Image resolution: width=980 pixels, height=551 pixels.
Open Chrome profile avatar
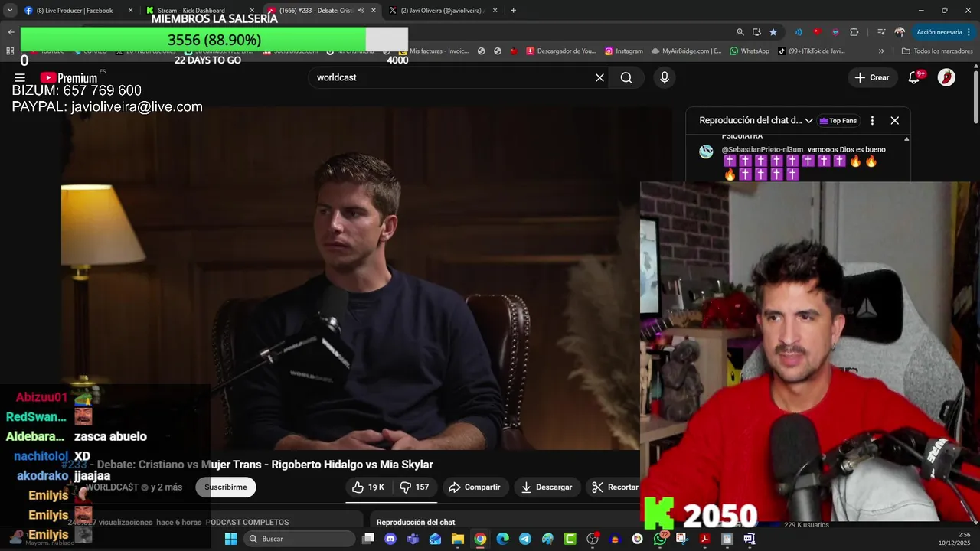point(900,32)
